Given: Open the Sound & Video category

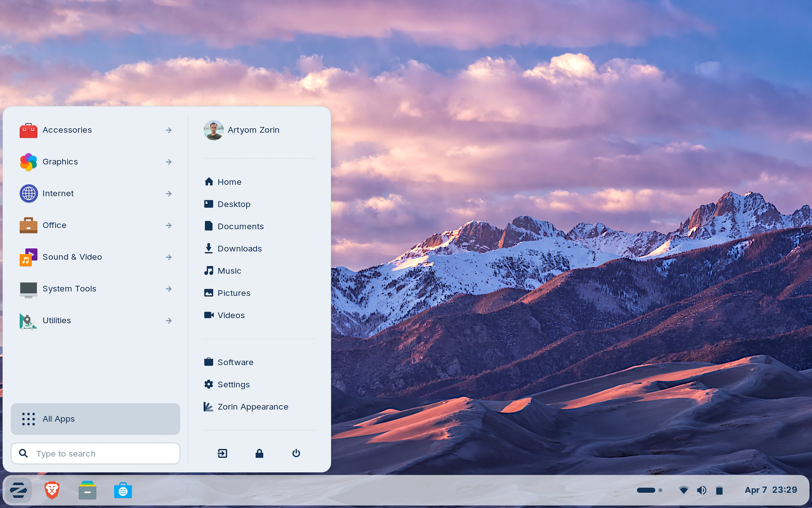Looking at the screenshot, I should [73, 257].
